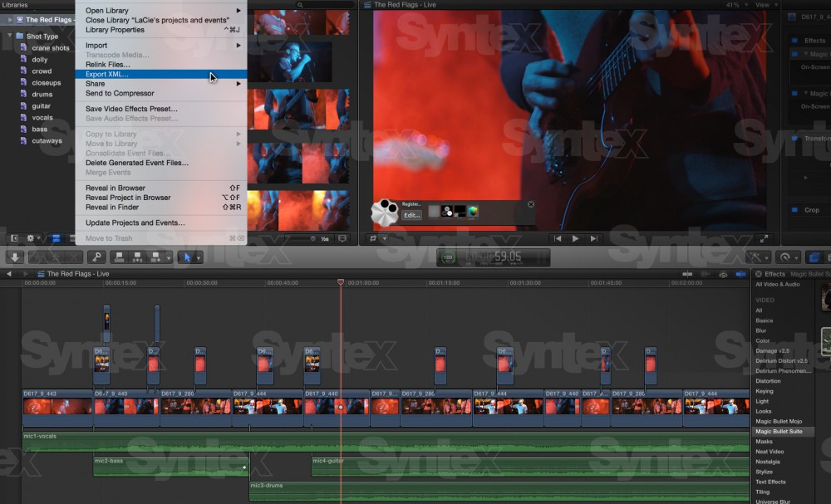This screenshot has height=504, width=831.
Task: Toggle timeline snapping blue icon
Action: [741, 274]
